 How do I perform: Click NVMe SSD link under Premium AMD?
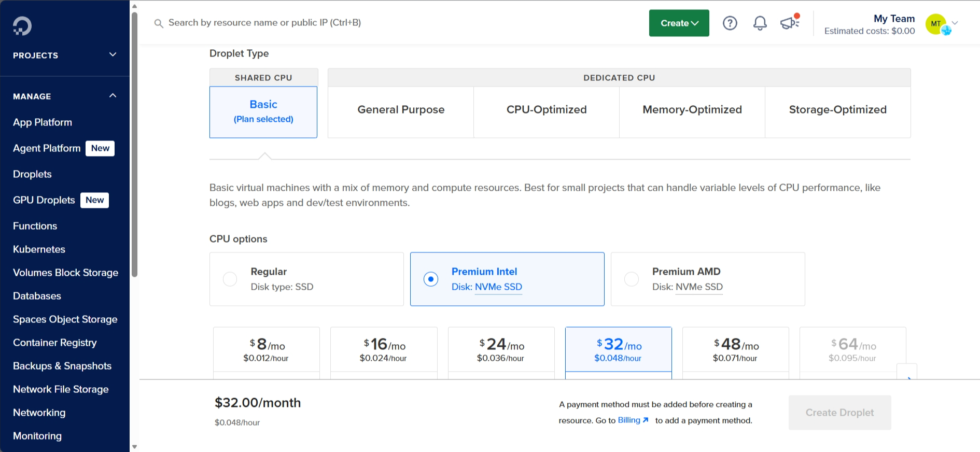[699, 287]
